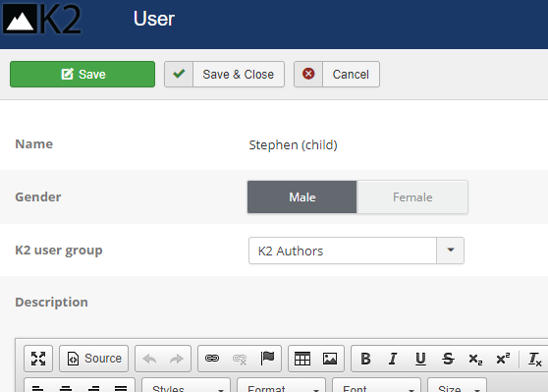548x392 pixels.
Task: Open the Format dropdown
Action: coord(281,385)
